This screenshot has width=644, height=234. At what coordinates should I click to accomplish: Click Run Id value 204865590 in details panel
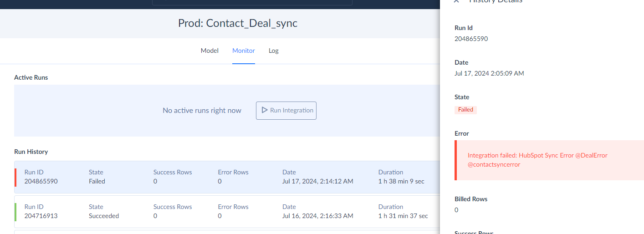tap(471, 39)
